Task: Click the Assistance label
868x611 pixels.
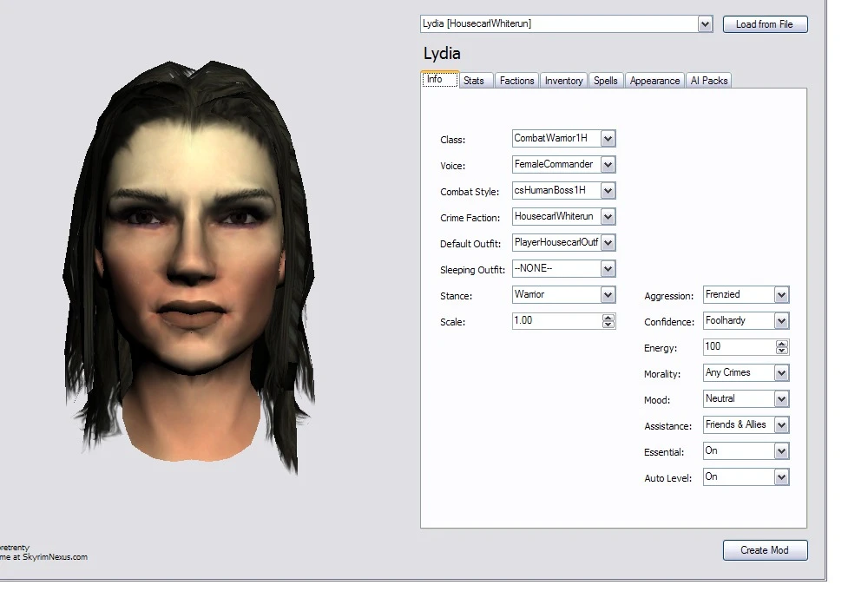Action: (667, 426)
